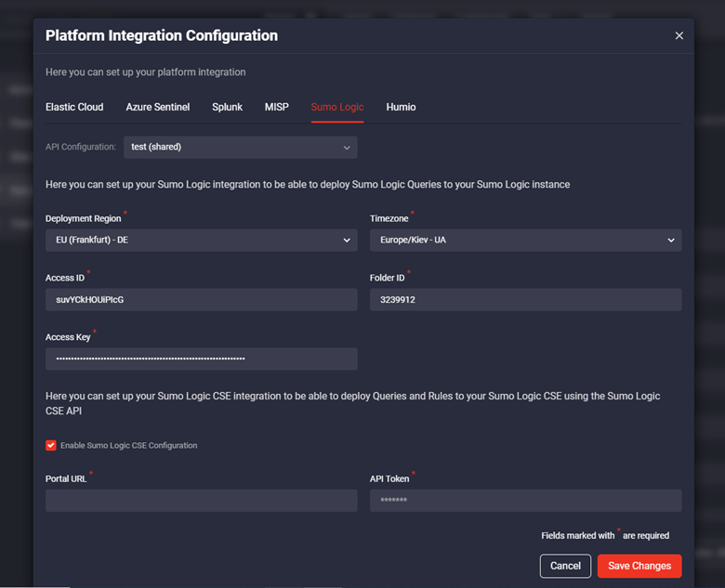Expand the Deployment Region dropdown
Image resolution: width=725 pixels, height=588 pixels.
pos(201,240)
